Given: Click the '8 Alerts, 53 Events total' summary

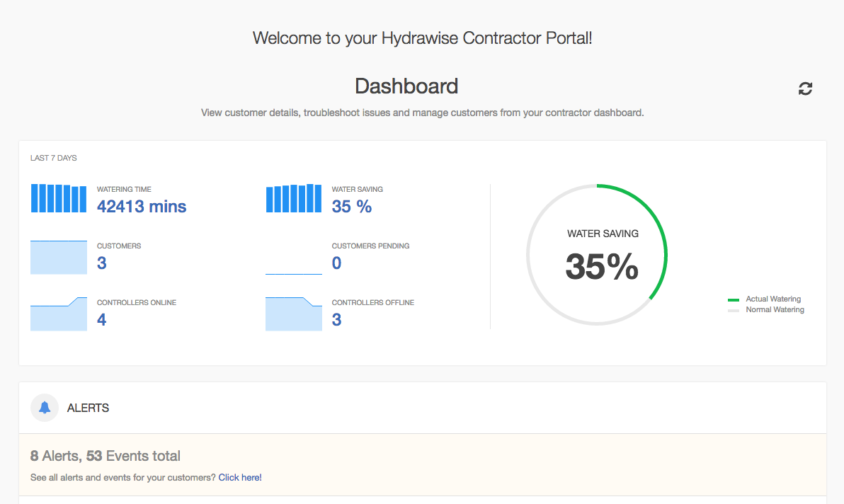Looking at the screenshot, I should tap(105, 456).
